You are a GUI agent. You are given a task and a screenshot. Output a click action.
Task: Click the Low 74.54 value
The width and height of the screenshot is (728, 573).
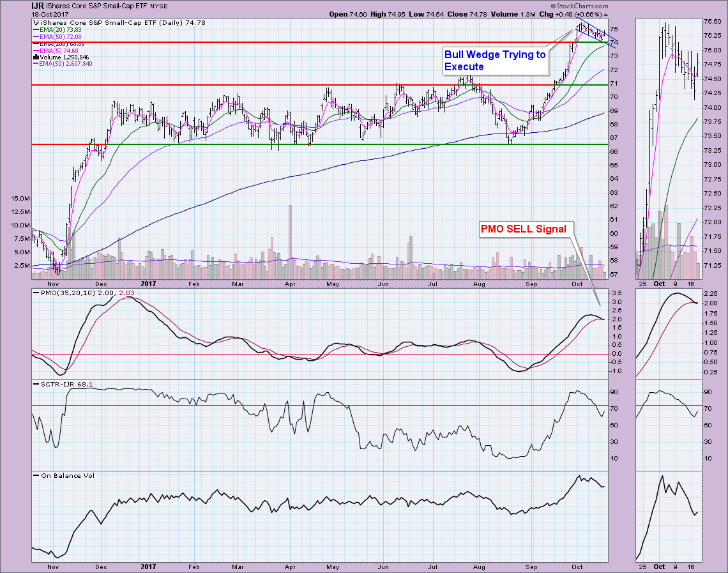coord(426,15)
